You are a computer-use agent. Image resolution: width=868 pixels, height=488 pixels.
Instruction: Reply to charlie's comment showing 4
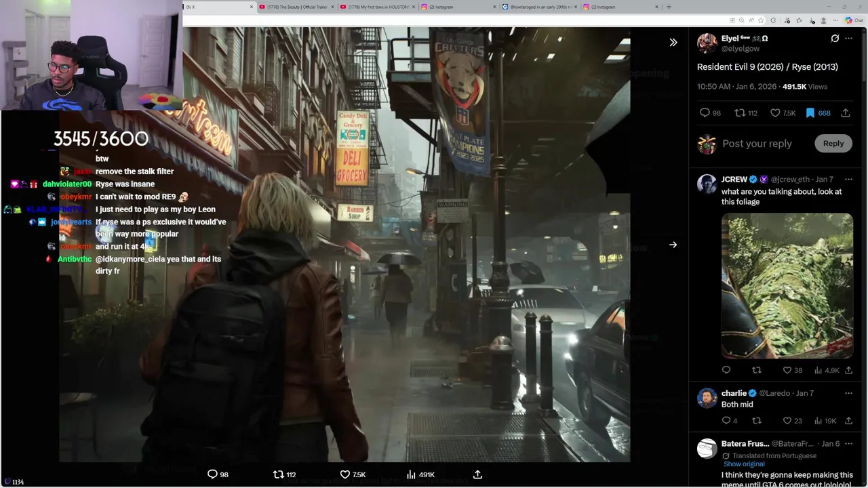730,421
